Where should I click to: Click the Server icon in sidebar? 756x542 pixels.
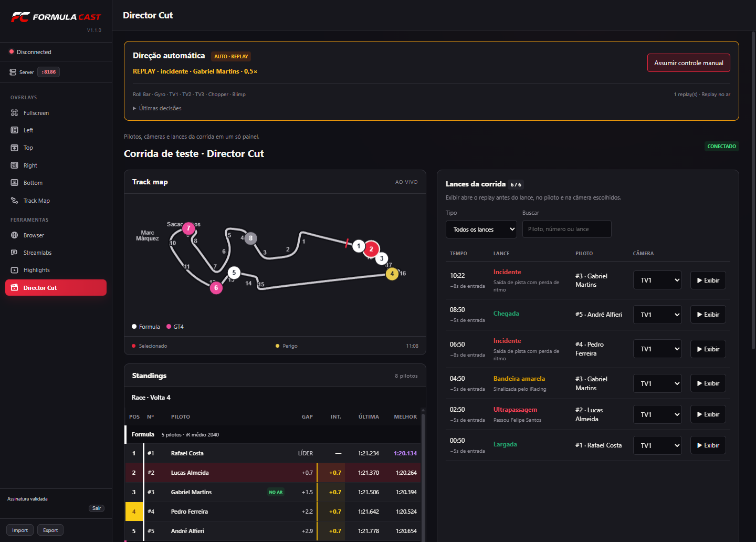[x=13, y=72]
